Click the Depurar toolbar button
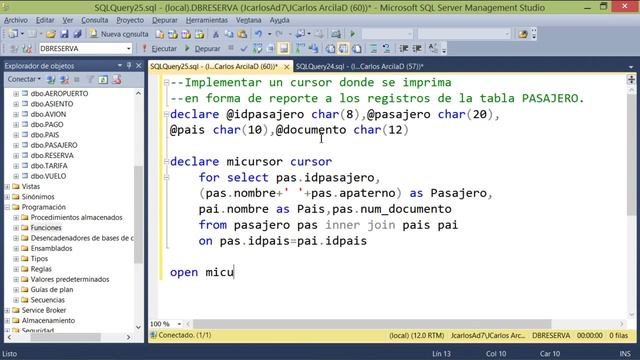This screenshot has height=360, width=640. tap(202, 49)
